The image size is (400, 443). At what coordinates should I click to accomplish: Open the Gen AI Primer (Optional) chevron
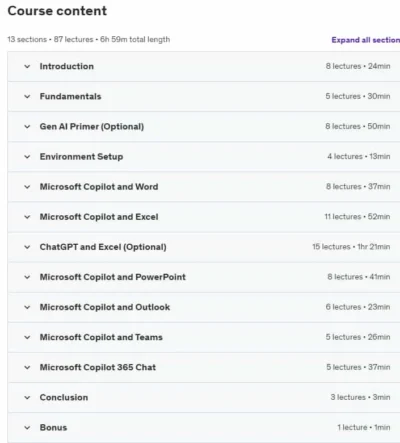pos(27,127)
